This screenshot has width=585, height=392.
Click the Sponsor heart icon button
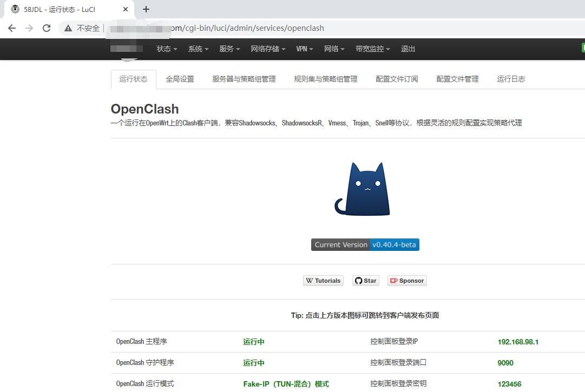click(393, 281)
